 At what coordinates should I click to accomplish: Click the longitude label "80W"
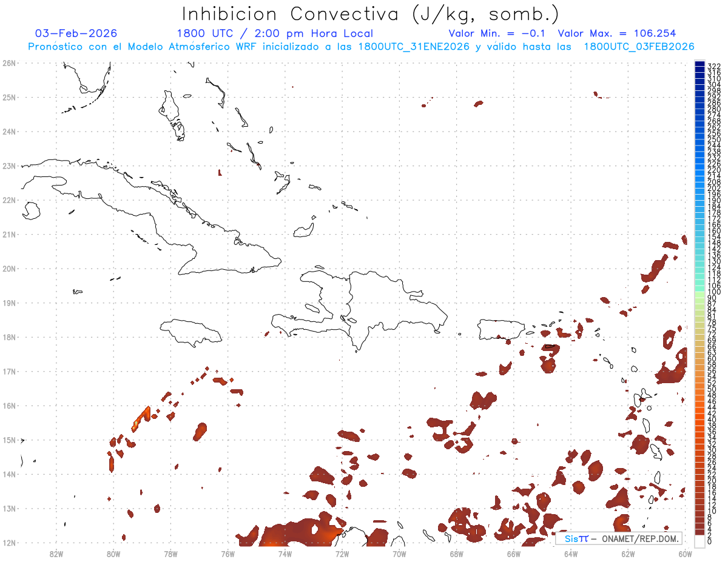pos(113,553)
